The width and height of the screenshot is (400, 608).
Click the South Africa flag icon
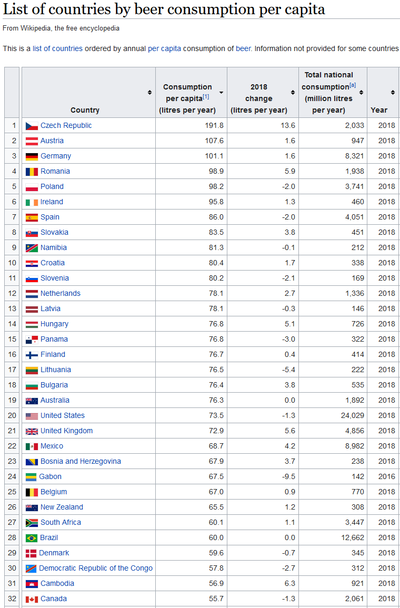click(32, 523)
